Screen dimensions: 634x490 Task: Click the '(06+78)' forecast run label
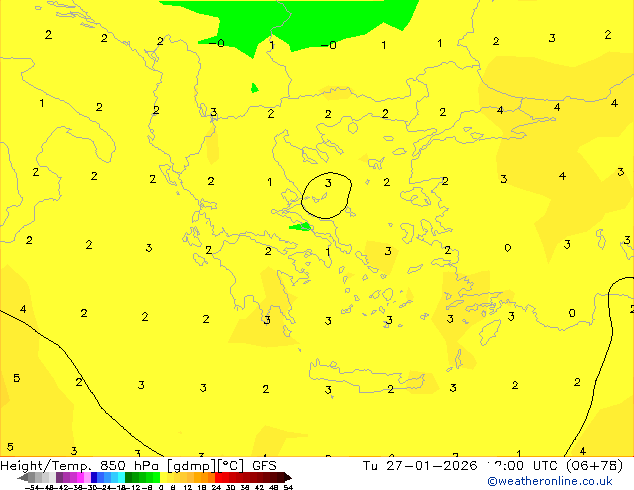coord(594,466)
